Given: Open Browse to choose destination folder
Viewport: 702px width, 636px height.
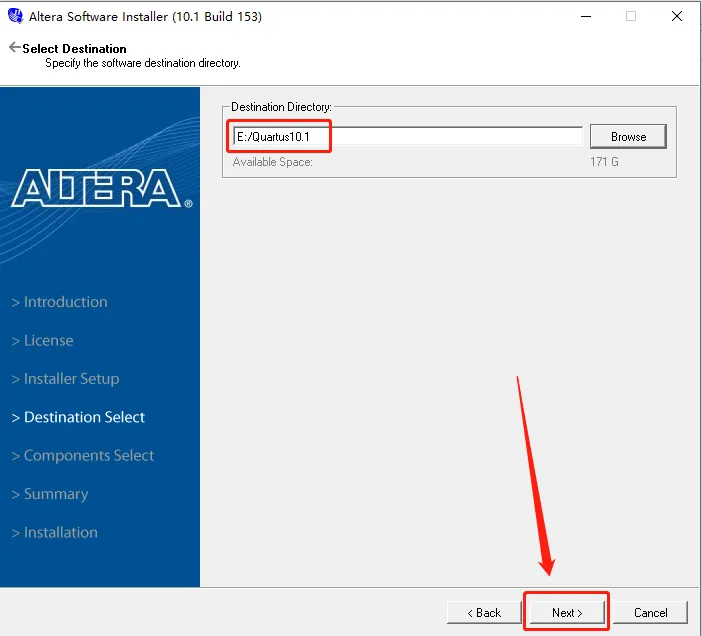Looking at the screenshot, I should click(628, 137).
